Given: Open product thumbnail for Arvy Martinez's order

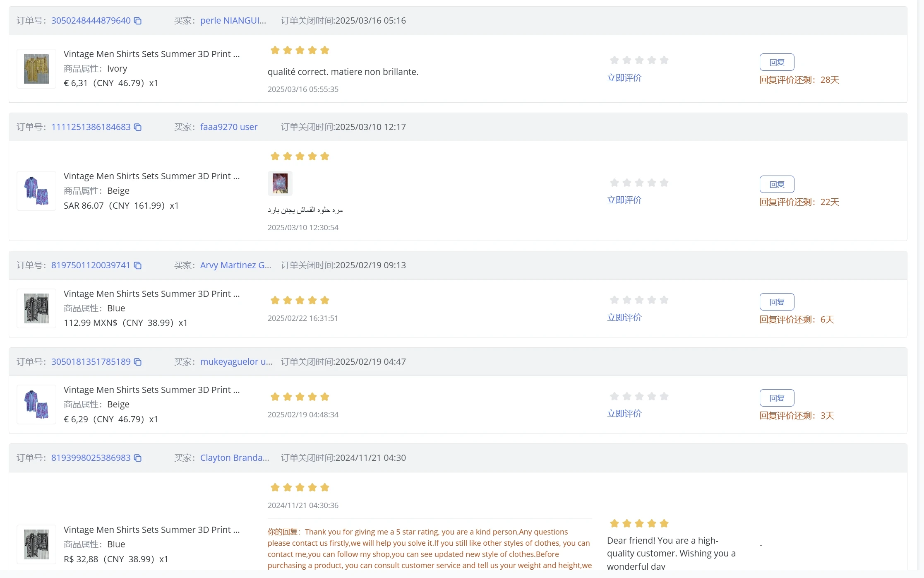Looking at the screenshot, I should pos(36,308).
